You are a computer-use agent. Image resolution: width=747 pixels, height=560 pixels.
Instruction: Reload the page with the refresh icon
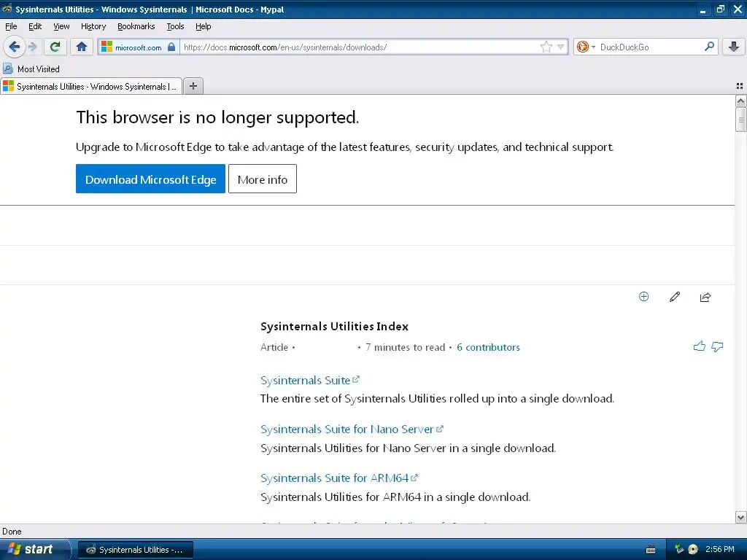pos(55,47)
